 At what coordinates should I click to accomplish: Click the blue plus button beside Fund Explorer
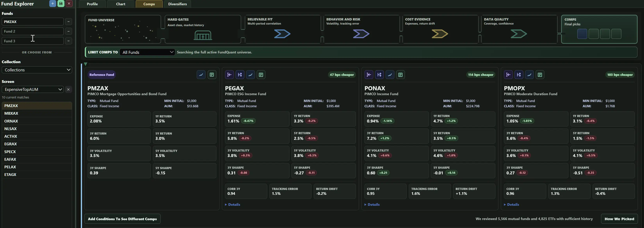point(53,4)
